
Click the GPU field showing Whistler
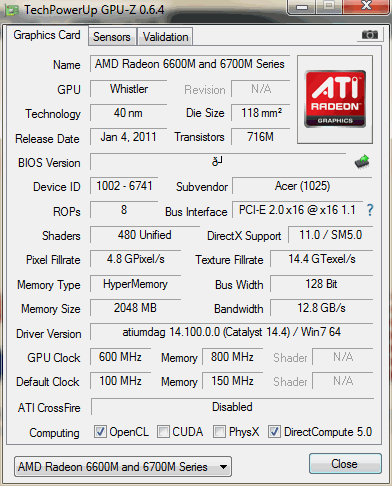tap(129, 89)
